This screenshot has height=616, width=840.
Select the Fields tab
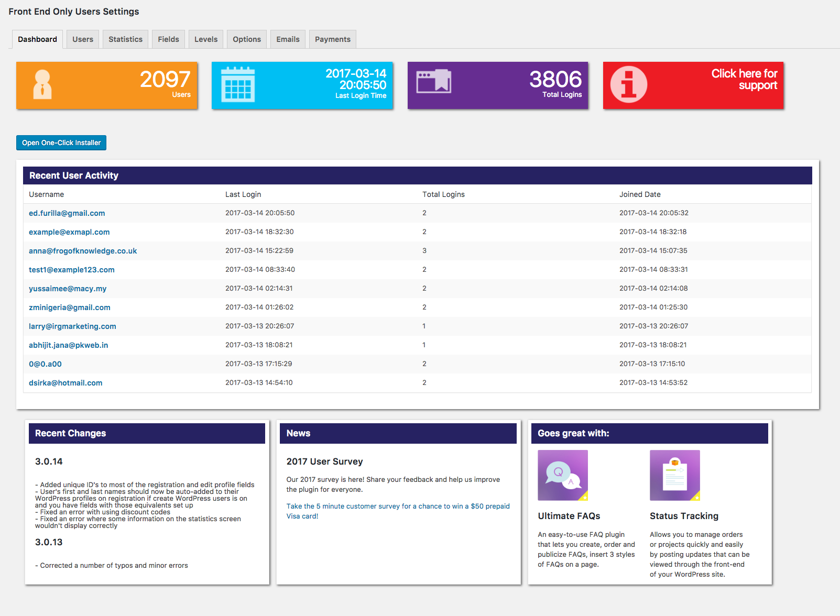tap(168, 39)
